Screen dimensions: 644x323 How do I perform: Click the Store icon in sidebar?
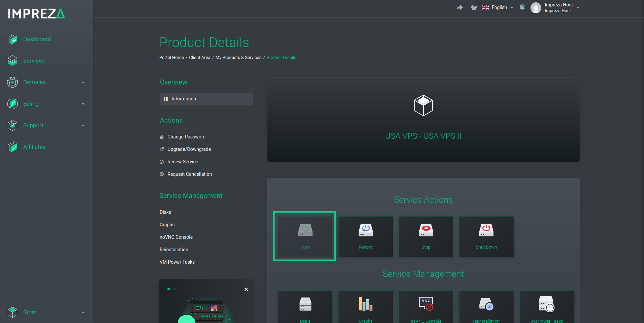click(12, 312)
